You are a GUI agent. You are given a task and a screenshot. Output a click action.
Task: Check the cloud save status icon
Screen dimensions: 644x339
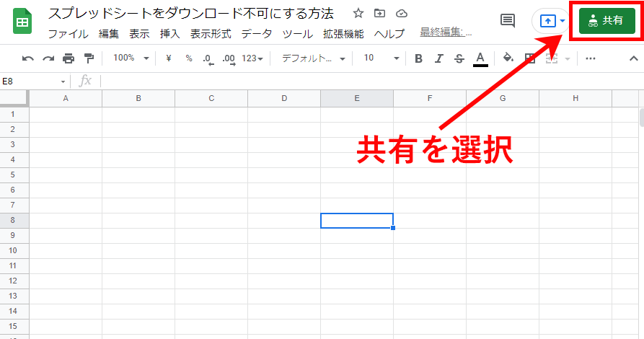[401, 14]
